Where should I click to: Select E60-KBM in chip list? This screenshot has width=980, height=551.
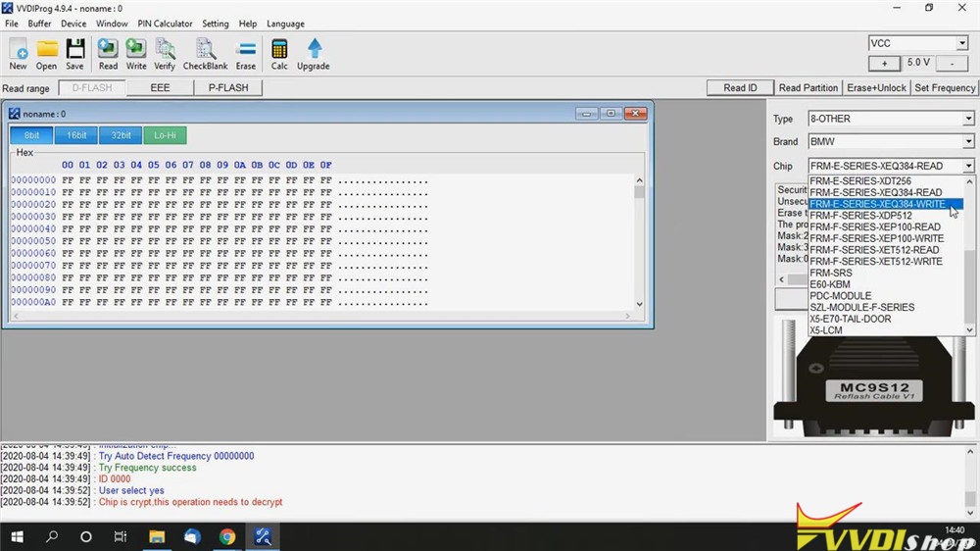click(x=829, y=284)
